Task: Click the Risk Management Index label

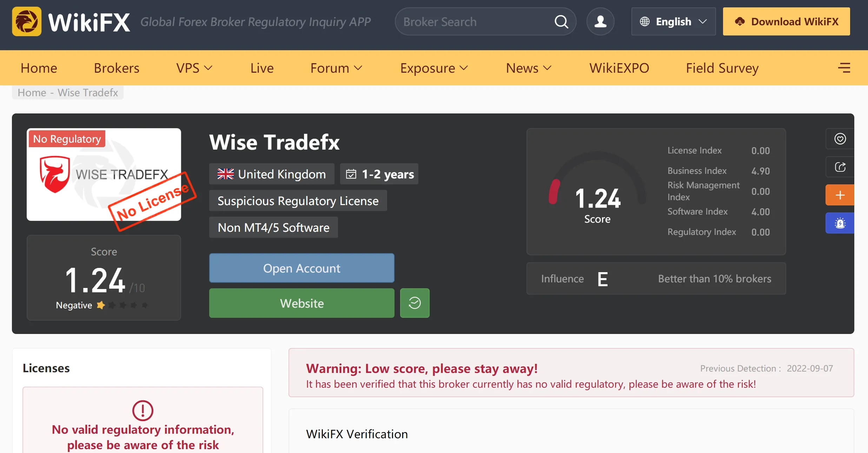Action: point(703,191)
